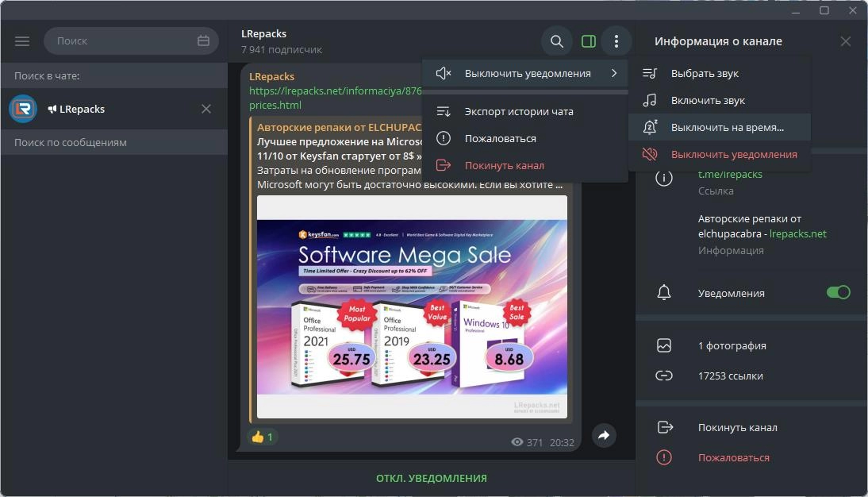Click 'ОТКЛ. УВЕДОМЛЕНИЯ' bottom button

click(432, 478)
